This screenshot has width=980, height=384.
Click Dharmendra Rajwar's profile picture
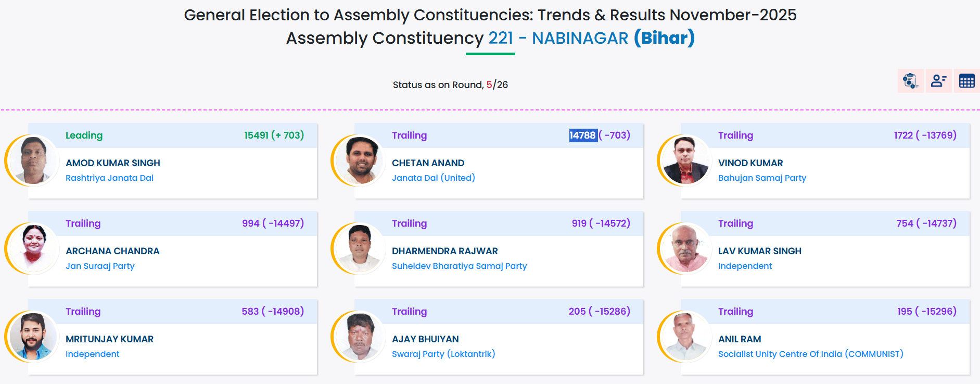360,248
